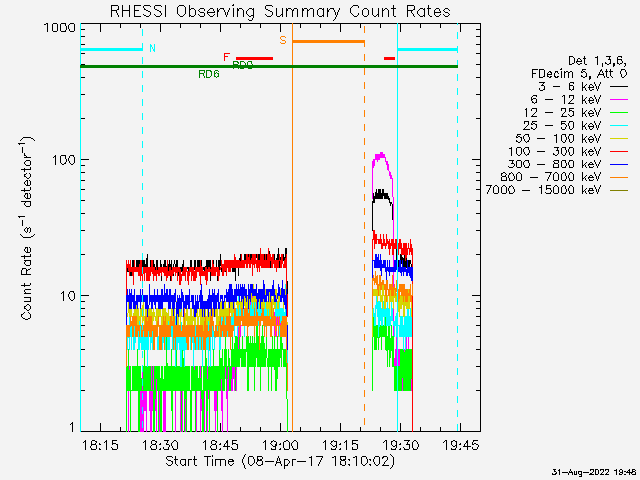Click the '7000 - 15000 keV' legend label

(543, 190)
